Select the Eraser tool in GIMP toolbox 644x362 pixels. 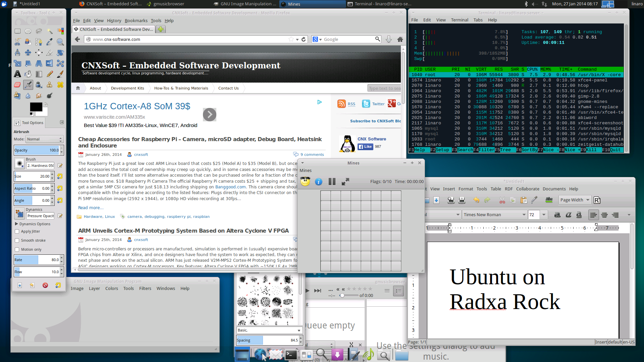click(x=17, y=85)
